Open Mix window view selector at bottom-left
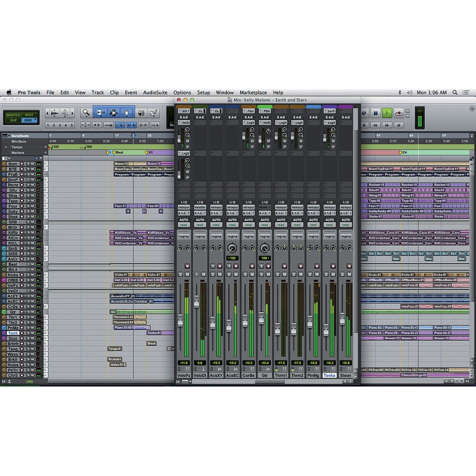Viewport: 476px width, 476px height. (x=187, y=382)
